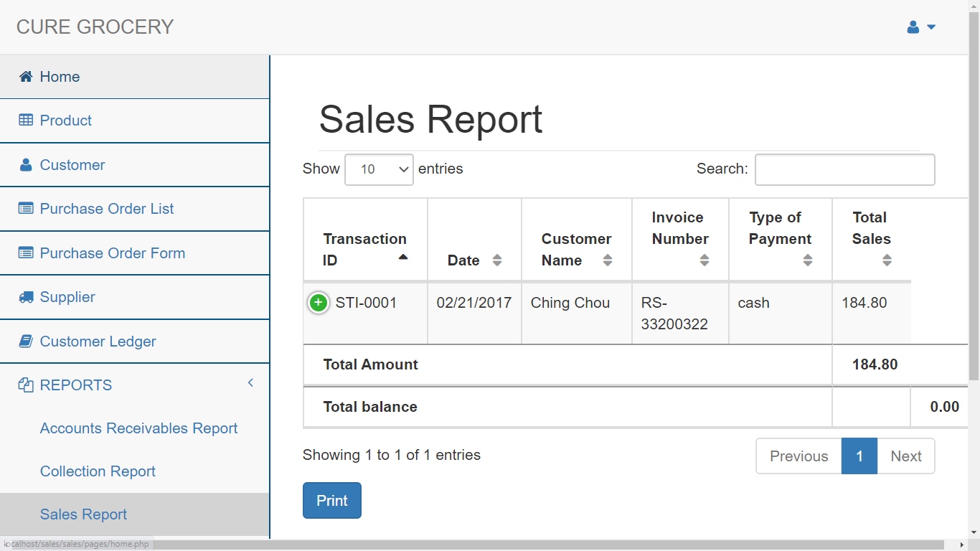Open Customer Ledger via the book icon
This screenshot has width=980, height=551.
(26, 342)
